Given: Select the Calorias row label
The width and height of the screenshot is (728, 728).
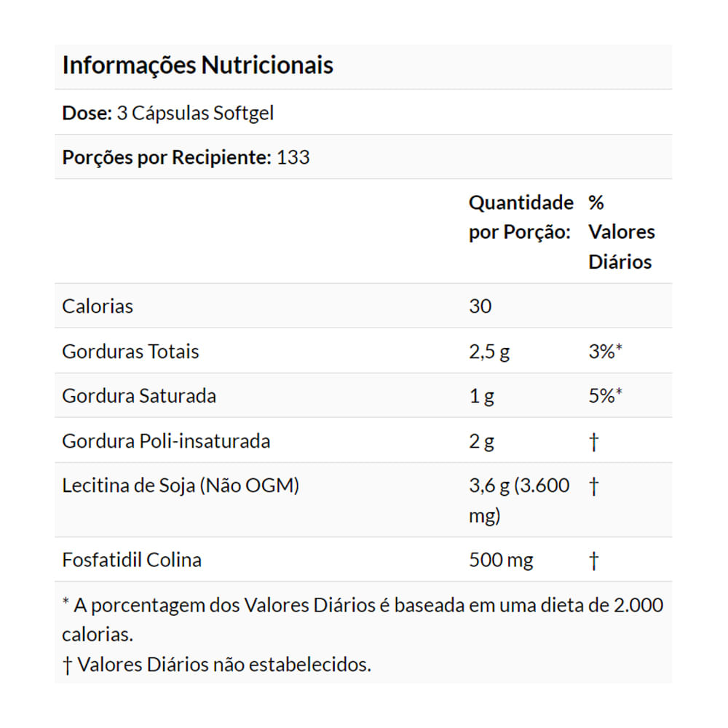Looking at the screenshot, I should point(98,306).
